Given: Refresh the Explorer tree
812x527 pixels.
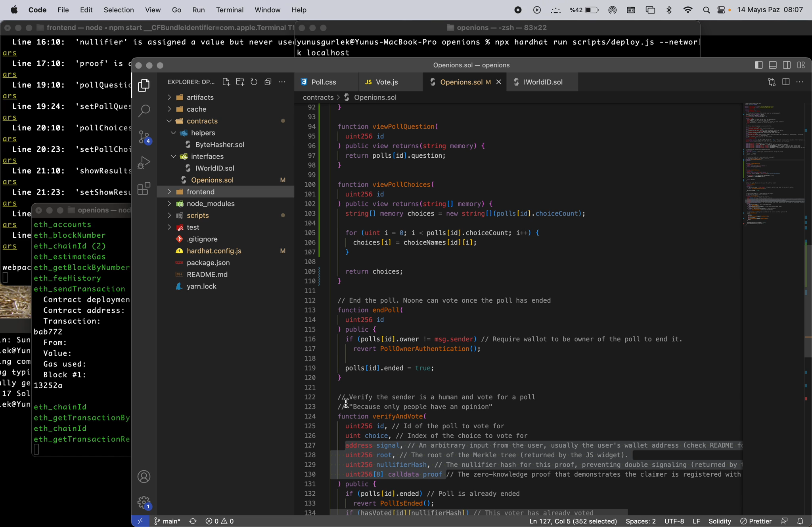Looking at the screenshot, I should point(254,82).
